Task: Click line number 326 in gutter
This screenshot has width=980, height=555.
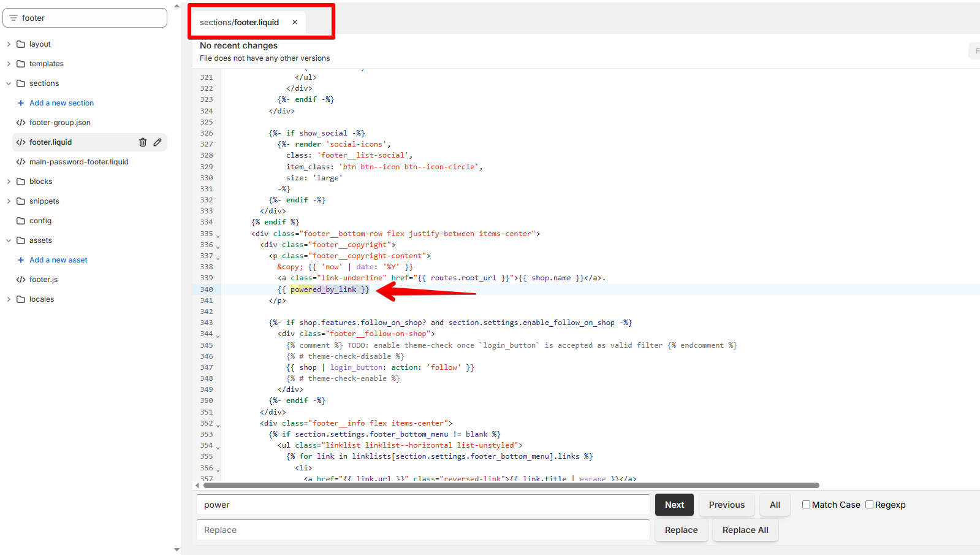Action: [207, 133]
